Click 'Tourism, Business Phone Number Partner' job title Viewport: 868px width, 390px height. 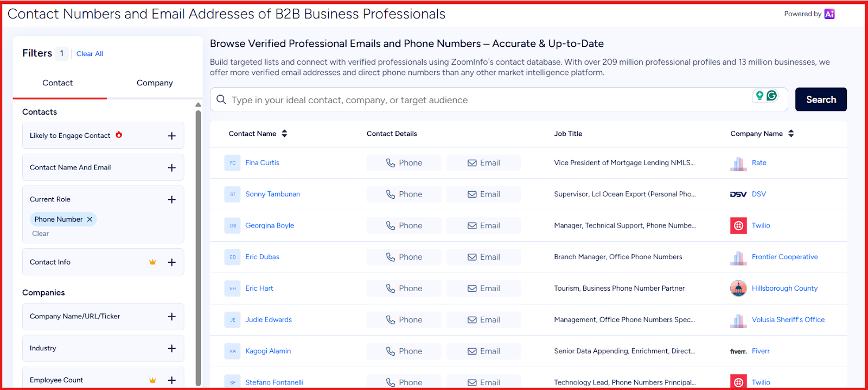(x=619, y=288)
